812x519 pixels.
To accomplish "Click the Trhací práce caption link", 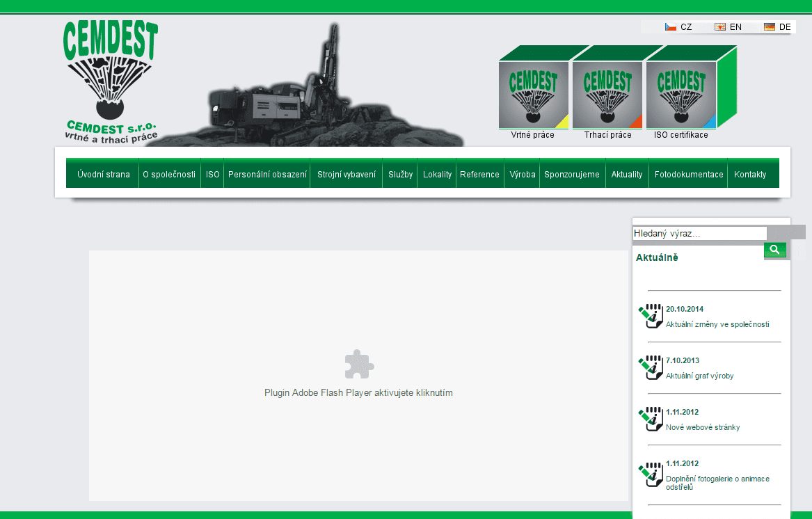I will click(608, 135).
